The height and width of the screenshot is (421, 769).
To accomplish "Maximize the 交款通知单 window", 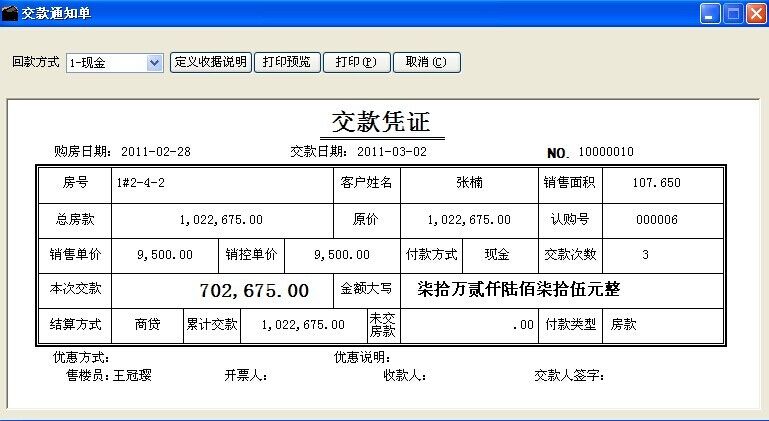I will click(x=733, y=14).
